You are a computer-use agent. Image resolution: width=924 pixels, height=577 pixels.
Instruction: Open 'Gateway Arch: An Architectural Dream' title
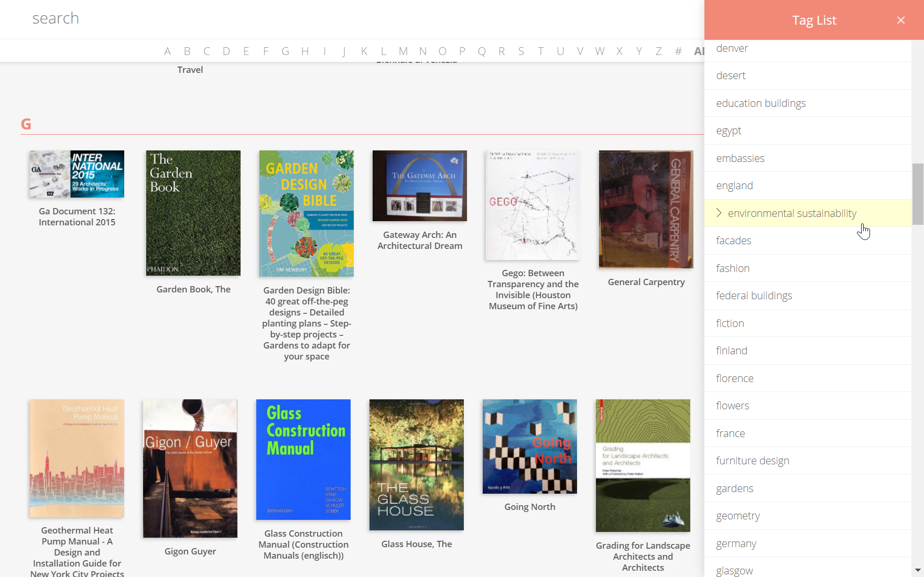coord(420,241)
